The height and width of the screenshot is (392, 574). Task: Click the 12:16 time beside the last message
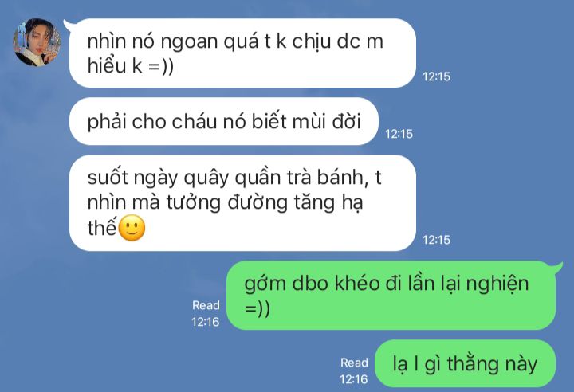coord(354,379)
